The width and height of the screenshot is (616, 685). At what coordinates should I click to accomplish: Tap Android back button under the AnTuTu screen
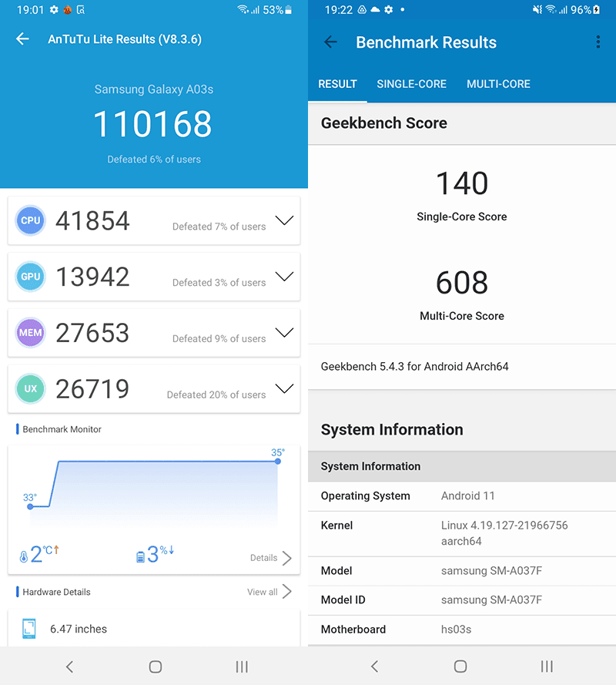pyautogui.click(x=69, y=667)
